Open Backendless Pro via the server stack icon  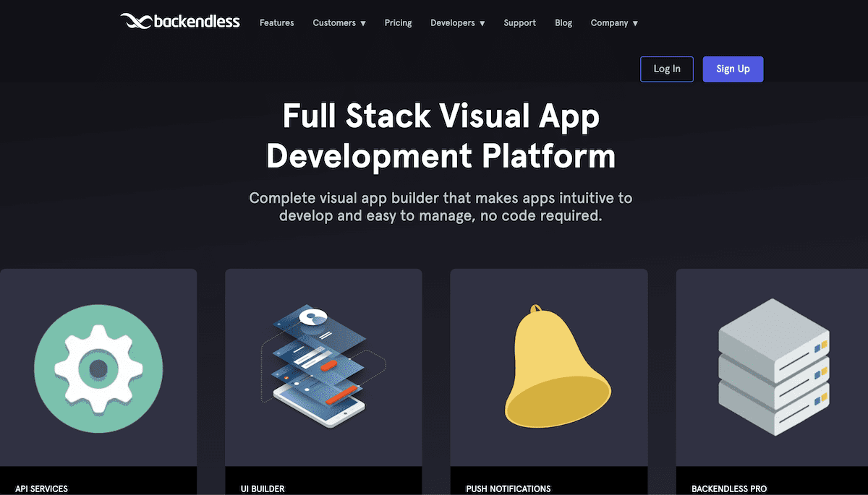[773, 369]
